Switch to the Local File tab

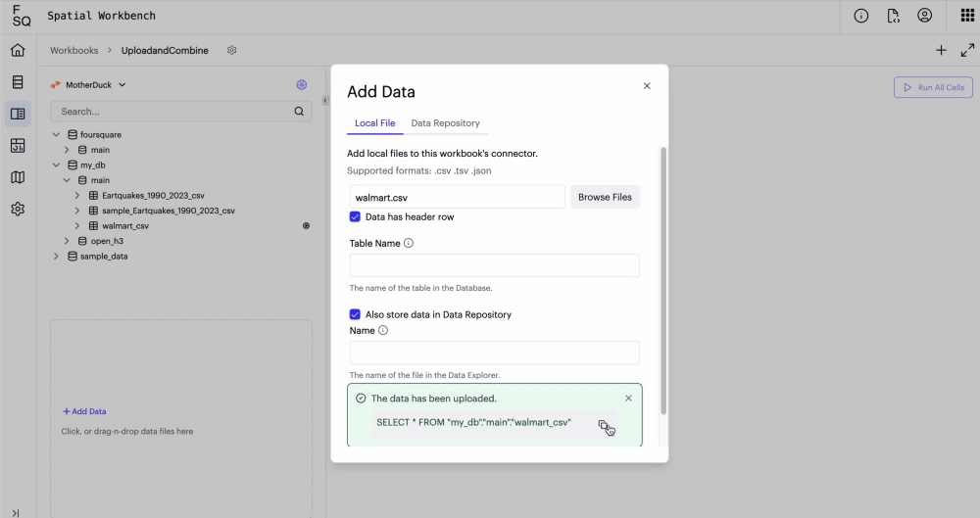(x=375, y=123)
